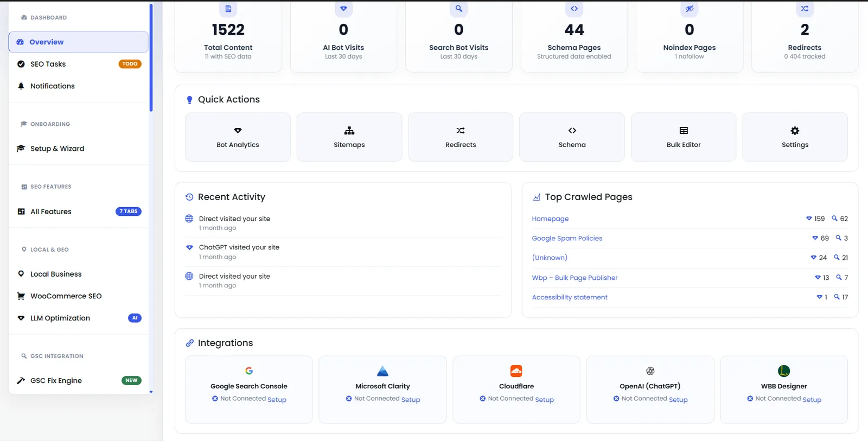The width and height of the screenshot is (868, 442).
Task: Click the 44 Schema Pages number
Action: tap(574, 30)
